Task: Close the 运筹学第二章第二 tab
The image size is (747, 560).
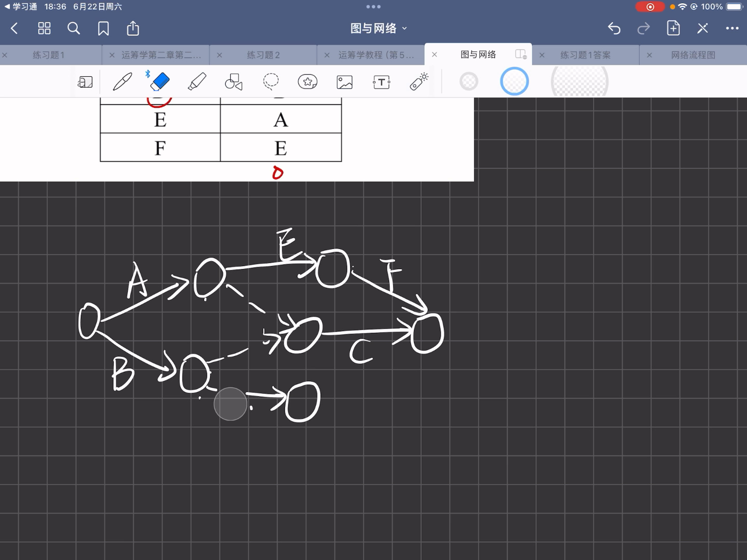Action: 112,55
